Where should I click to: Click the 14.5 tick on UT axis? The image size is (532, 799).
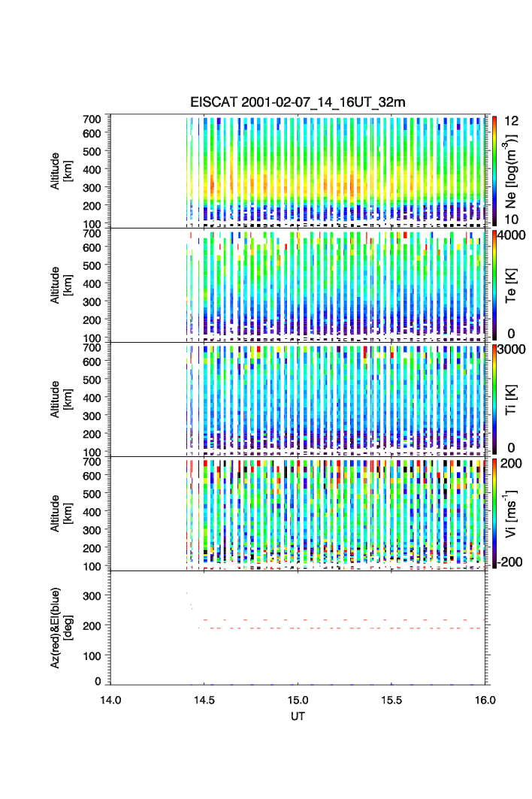click(204, 699)
